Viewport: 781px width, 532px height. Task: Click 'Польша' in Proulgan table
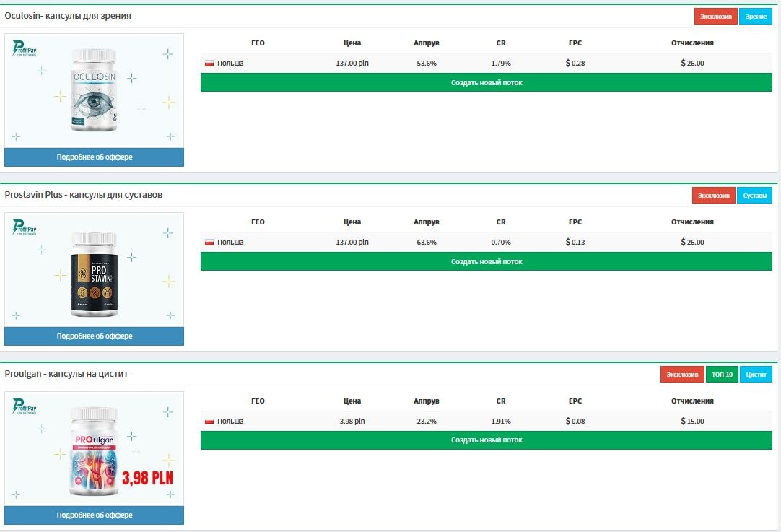point(230,421)
